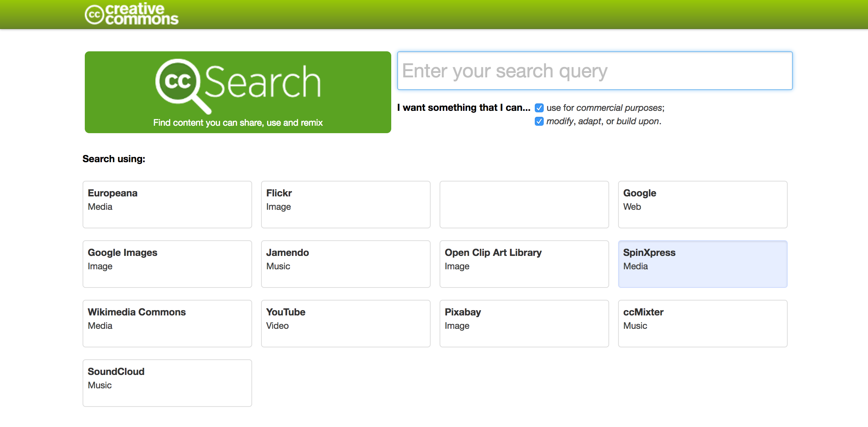
Task: Pick YouTube Video search source
Action: click(x=346, y=324)
